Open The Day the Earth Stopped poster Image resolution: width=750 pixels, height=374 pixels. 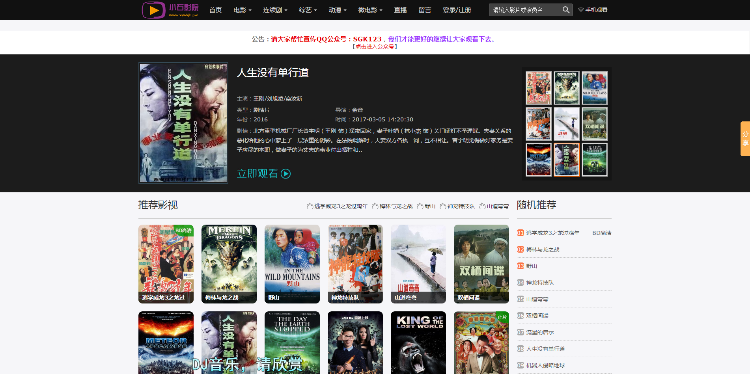(x=292, y=342)
